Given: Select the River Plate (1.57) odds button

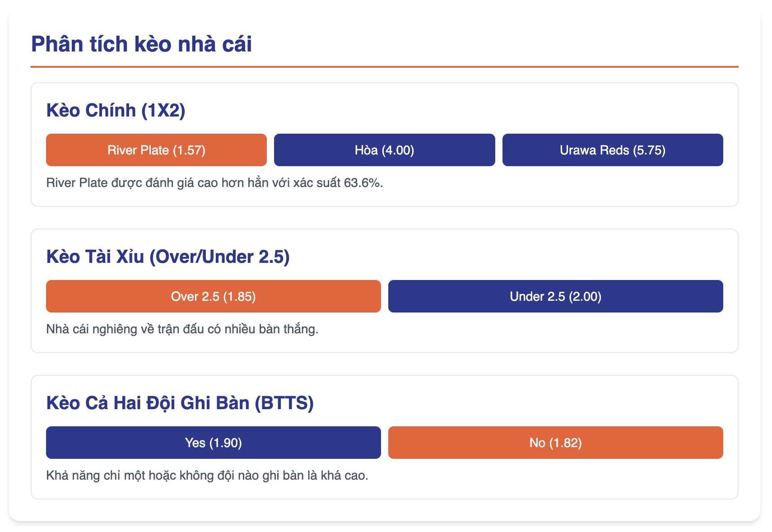Looking at the screenshot, I should (x=156, y=150).
